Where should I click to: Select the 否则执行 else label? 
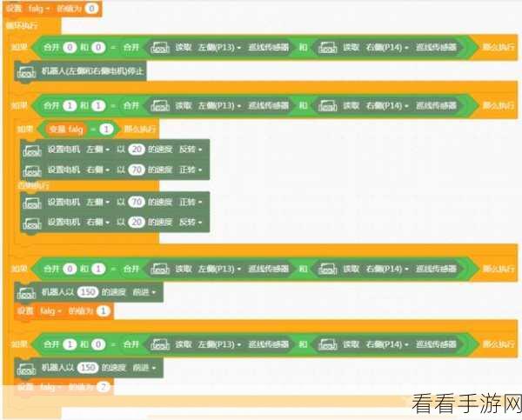point(33,186)
